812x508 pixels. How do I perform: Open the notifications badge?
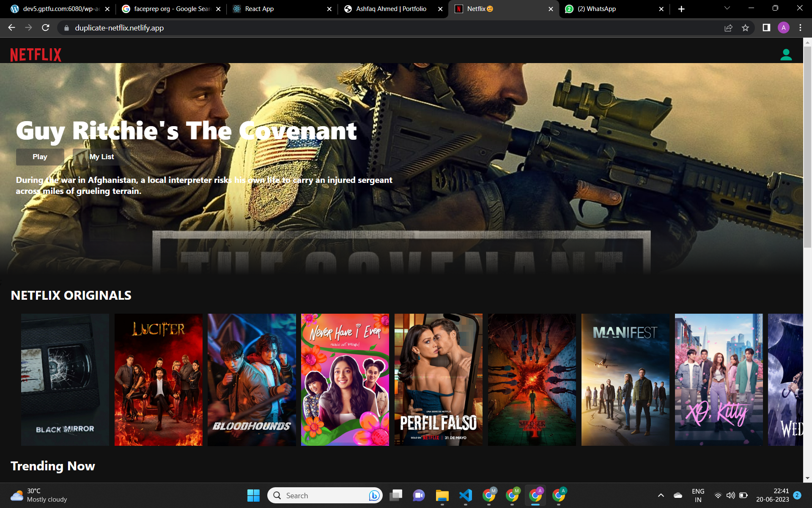tap(797, 495)
